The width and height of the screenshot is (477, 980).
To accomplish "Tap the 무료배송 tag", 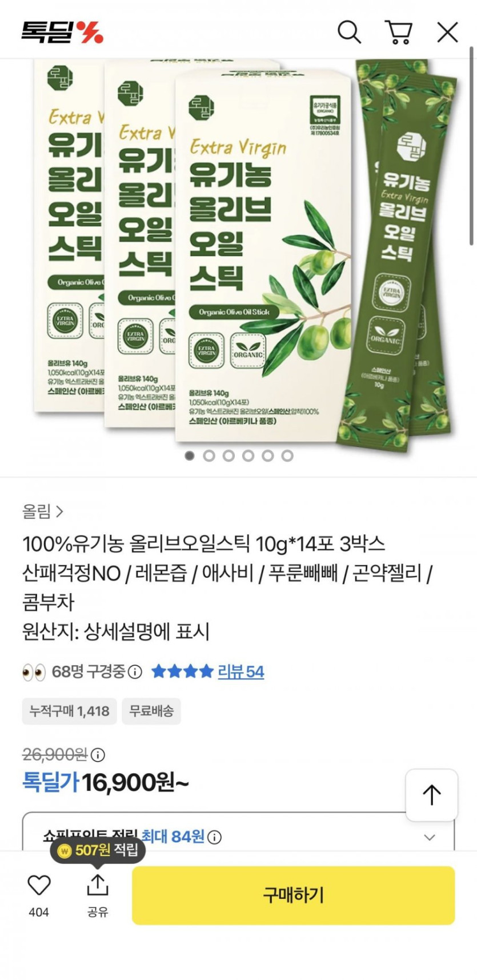I will [151, 711].
